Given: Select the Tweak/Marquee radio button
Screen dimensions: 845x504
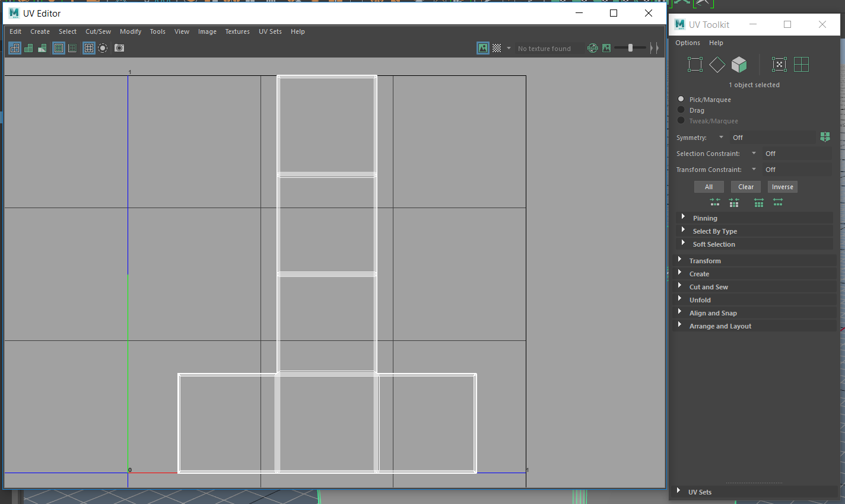Looking at the screenshot, I should [x=681, y=120].
